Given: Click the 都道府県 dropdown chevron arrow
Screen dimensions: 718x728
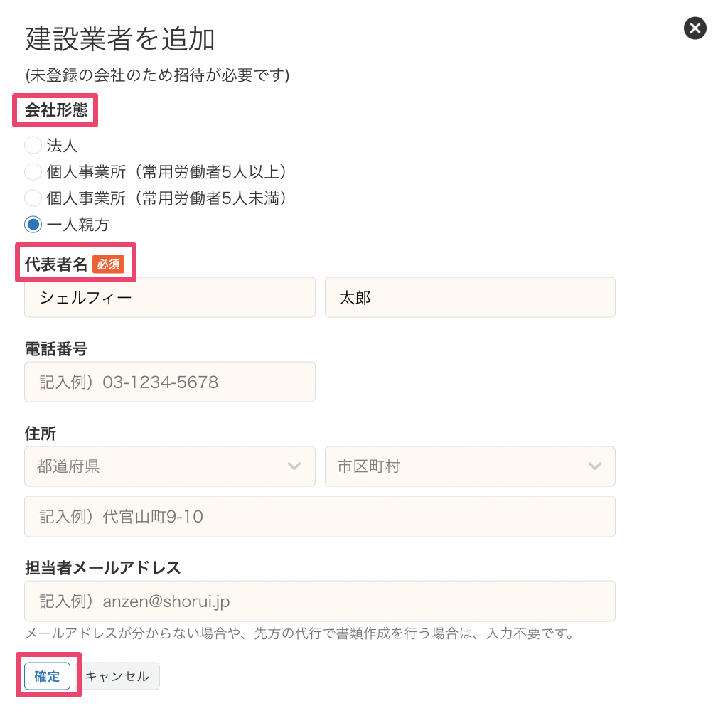Looking at the screenshot, I should coord(294,466).
